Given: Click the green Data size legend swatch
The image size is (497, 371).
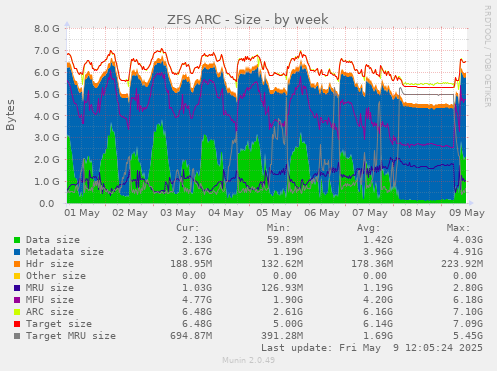Looking at the screenshot, I should pyautogui.click(x=17, y=240).
